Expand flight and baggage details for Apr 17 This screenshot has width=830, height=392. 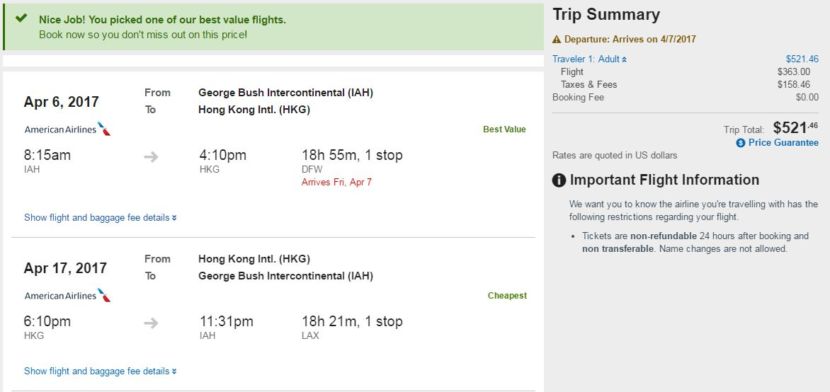pos(101,371)
